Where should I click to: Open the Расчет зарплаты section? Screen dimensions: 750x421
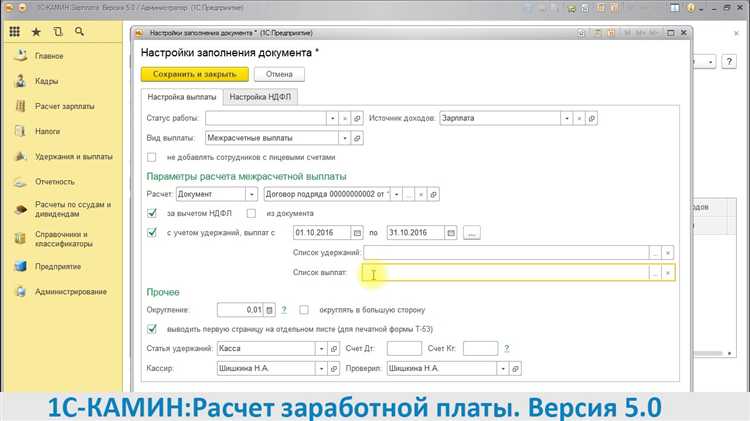pos(65,106)
